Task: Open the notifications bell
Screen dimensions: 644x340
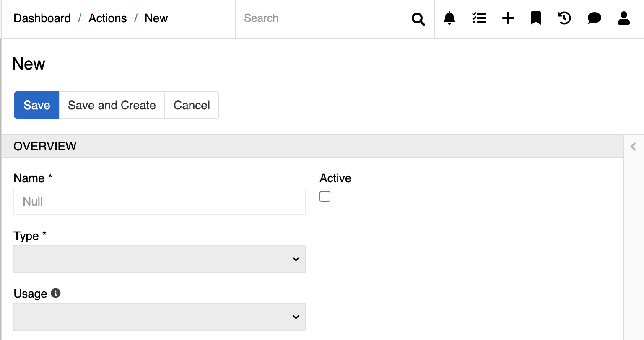Action: coord(449,18)
